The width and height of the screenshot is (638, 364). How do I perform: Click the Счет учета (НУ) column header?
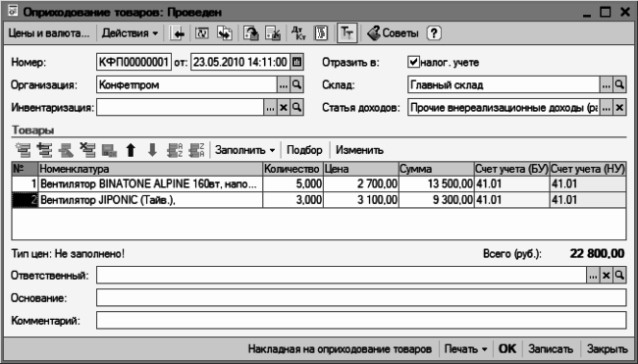coord(588,169)
